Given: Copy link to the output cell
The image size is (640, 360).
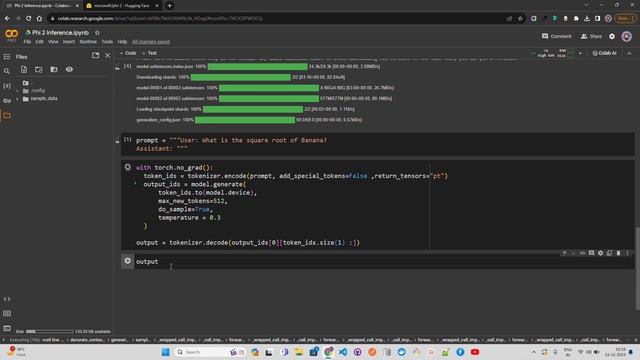Looking at the screenshot, I should tap(582, 253).
